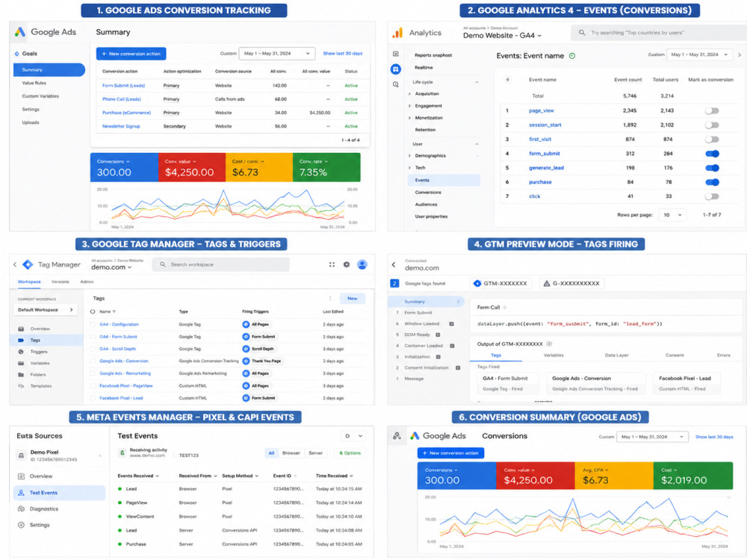This screenshot has width=747, height=560.
Task: Click green Cost scorecard in panel 6
Action: [x=692, y=476]
